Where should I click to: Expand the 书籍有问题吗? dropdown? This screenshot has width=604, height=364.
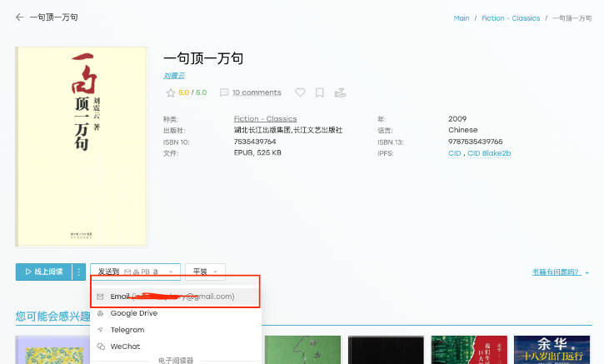click(x=561, y=272)
